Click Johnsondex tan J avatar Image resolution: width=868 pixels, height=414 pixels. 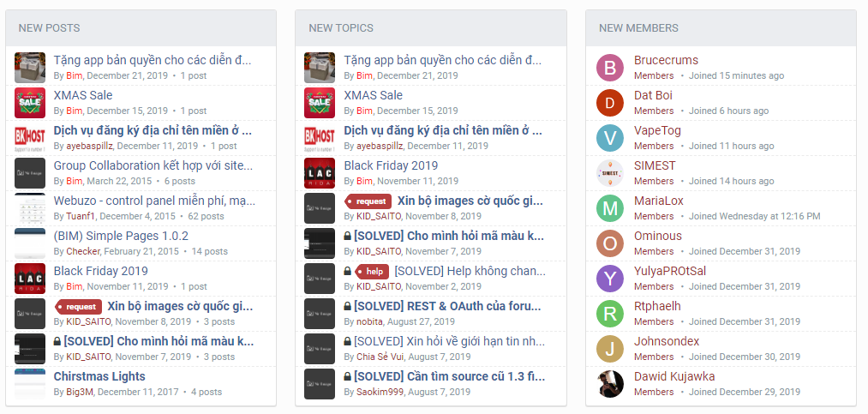(610, 349)
